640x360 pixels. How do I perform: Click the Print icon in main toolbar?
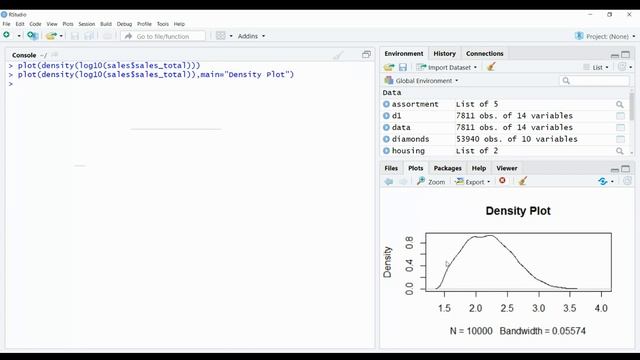pyautogui.click(x=107, y=36)
